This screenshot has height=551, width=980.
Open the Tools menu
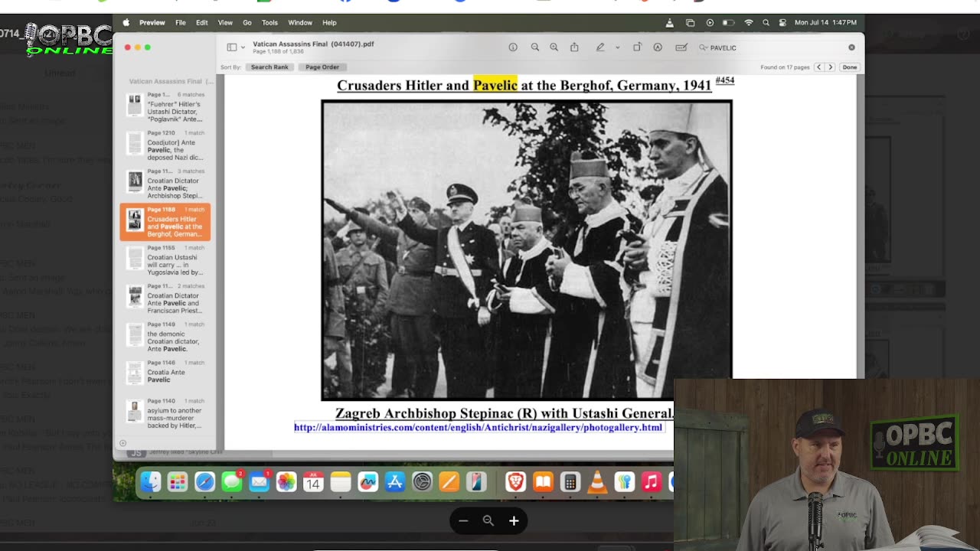pyautogui.click(x=269, y=23)
